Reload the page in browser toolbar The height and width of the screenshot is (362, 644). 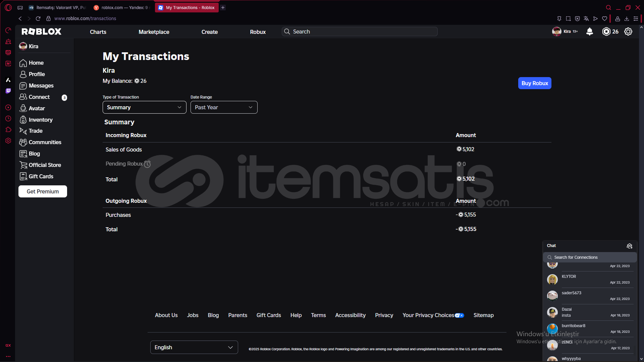coord(38,18)
